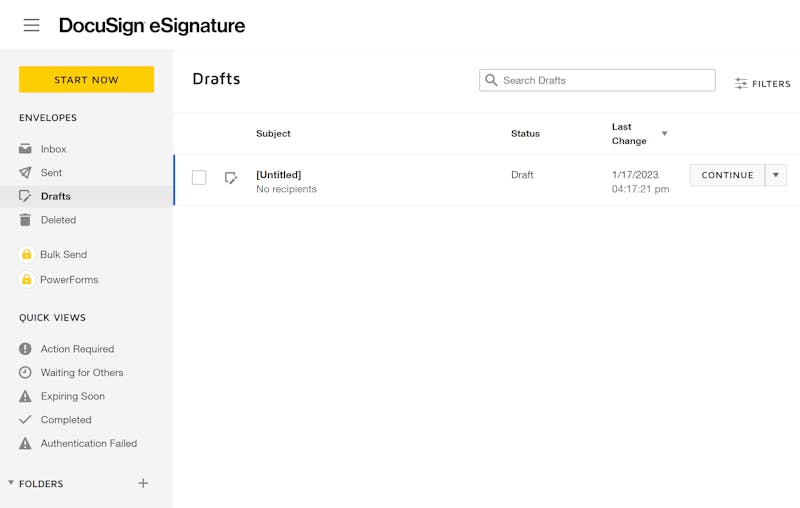Click the Status column header
The image size is (800, 508).
click(x=525, y=134)
